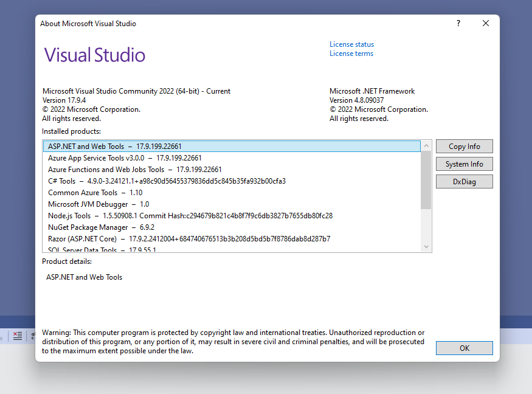Click the Product details label
The height and width of the screenshot is (394, 532).
point(67,261)
